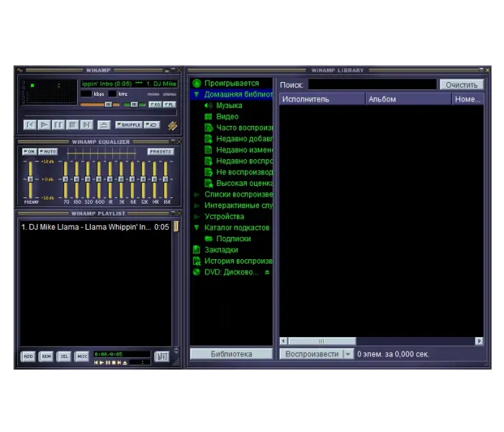Open the Воспроизвести dropdown arrow

click(x=348, y=354)
